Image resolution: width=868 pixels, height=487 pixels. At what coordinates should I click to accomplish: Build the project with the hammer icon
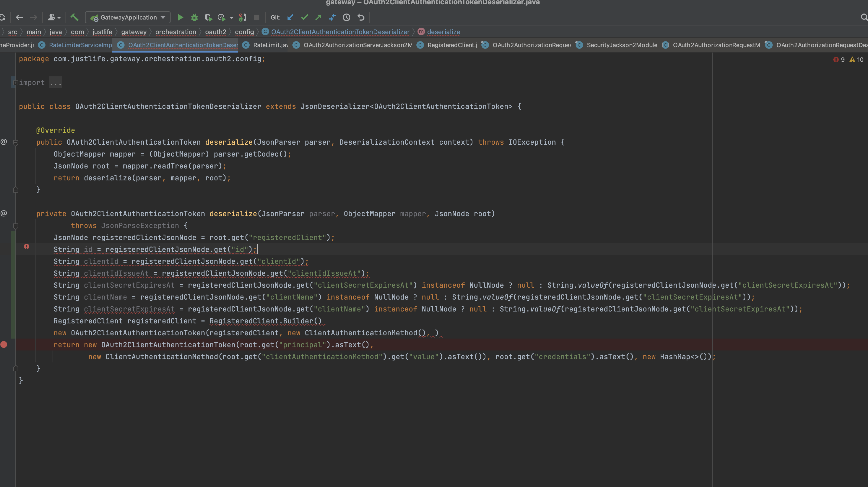(74, 17)
